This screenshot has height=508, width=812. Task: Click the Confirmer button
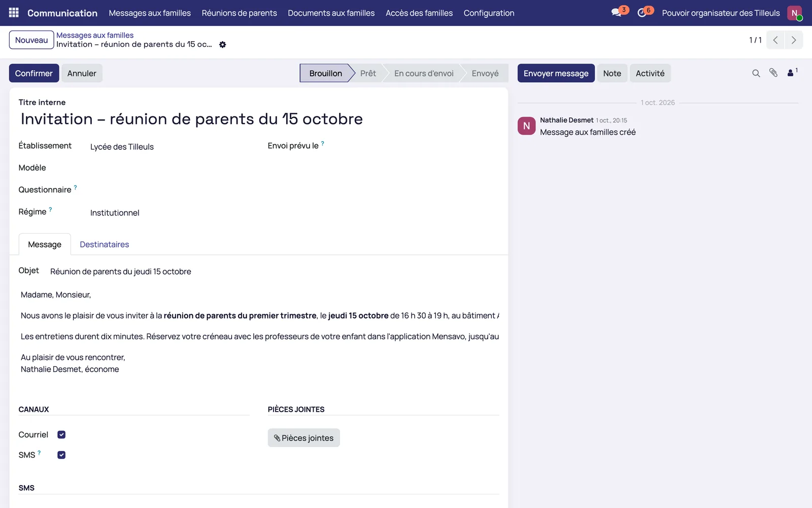[34, 73]
